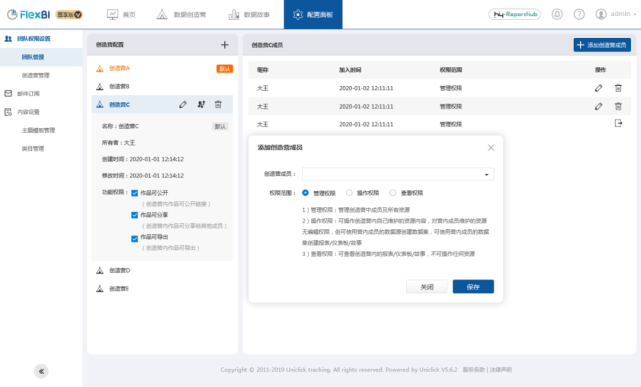This screenshot has width=641, height=387.
Task: Select 创造营A in the camp list
Action: click(119, 68)
